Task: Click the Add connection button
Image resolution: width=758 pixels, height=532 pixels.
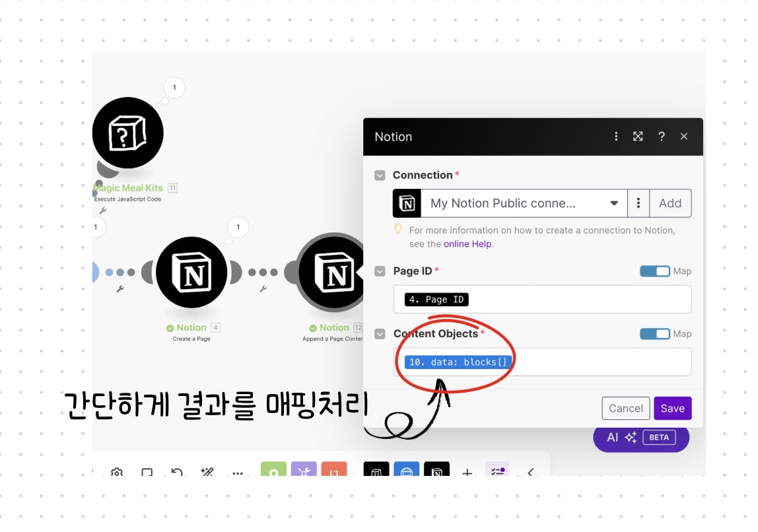Action: [670, 203]
